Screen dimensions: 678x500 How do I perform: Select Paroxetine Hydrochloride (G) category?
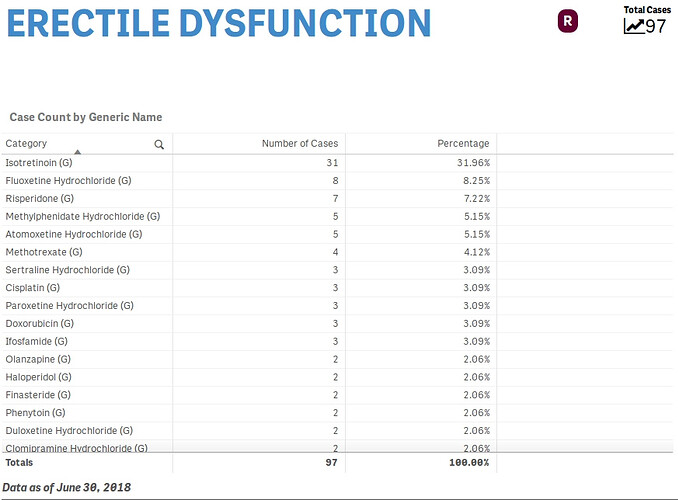[x=69, y=305]
